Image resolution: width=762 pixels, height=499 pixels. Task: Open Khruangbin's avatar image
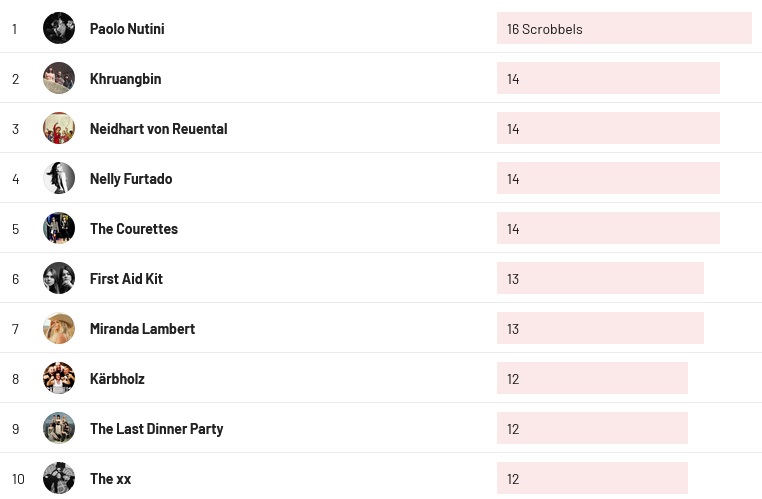tap(59, 78)
